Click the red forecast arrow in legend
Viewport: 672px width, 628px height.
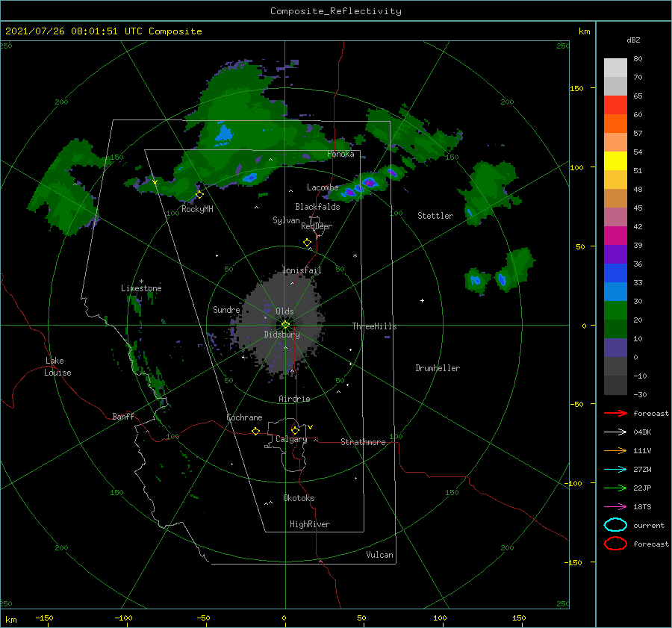[x=615, y=413]
